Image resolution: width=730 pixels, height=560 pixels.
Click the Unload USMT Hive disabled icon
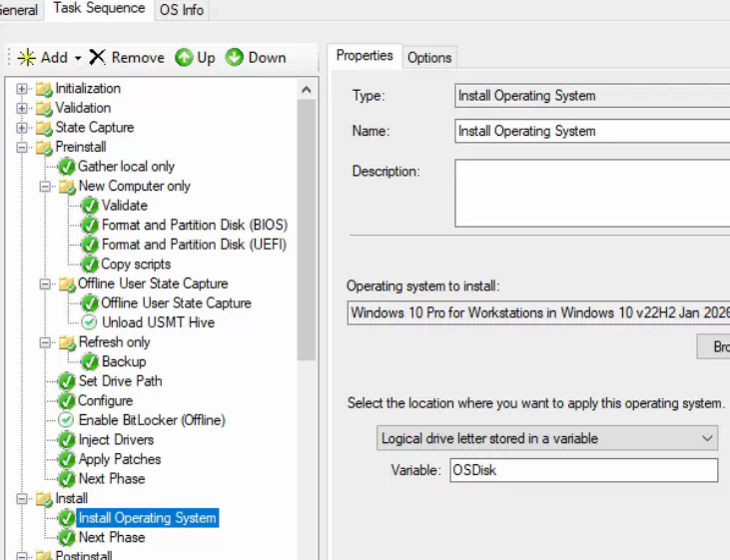[89, 322]
